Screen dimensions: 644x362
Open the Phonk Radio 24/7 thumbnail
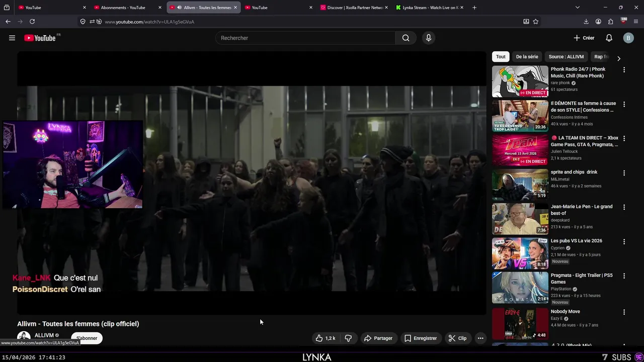tap(520, 81)
